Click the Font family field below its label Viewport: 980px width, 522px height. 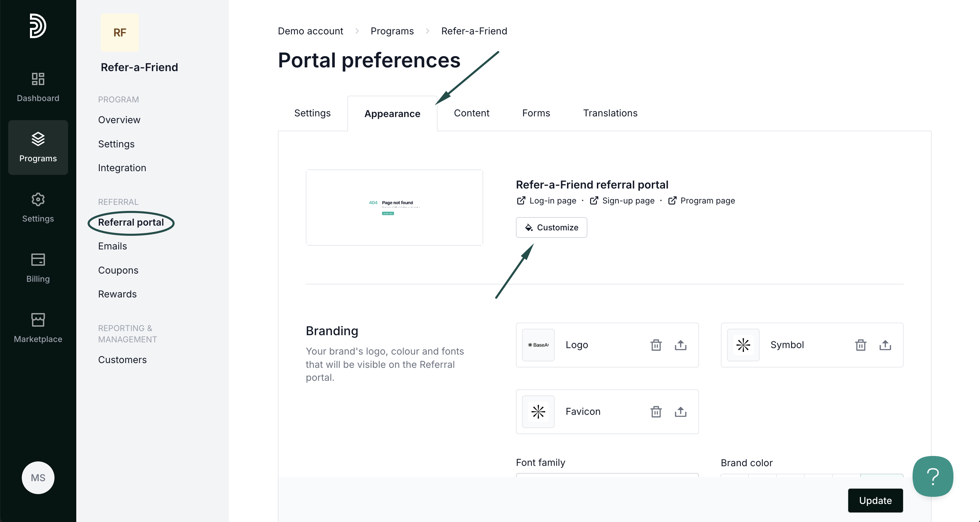(x=607, y=475)
